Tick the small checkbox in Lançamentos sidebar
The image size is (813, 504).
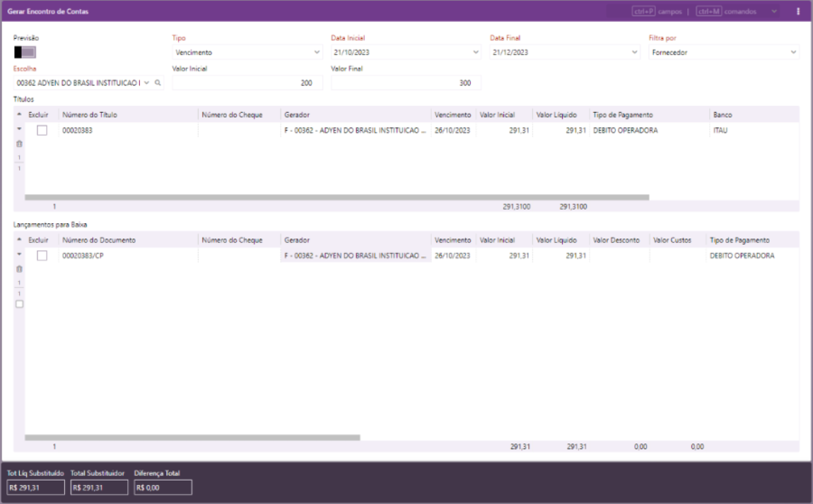19,304
